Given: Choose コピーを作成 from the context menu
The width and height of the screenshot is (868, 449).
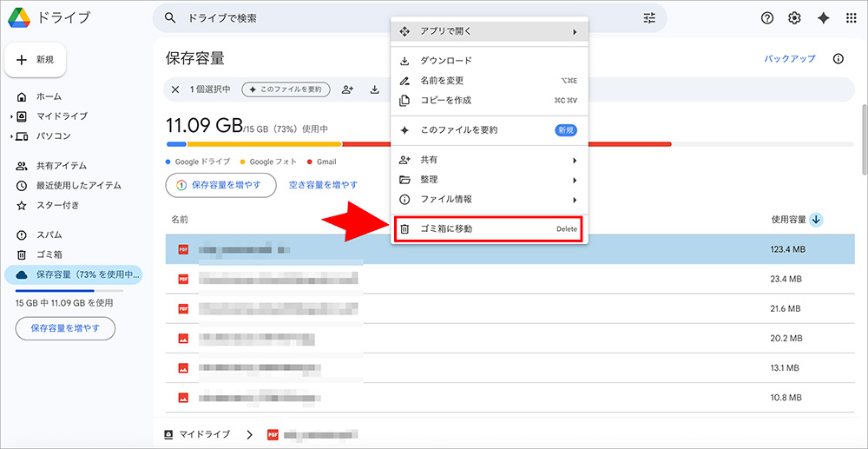Looking at the screenshot, I should coord(490,100).
